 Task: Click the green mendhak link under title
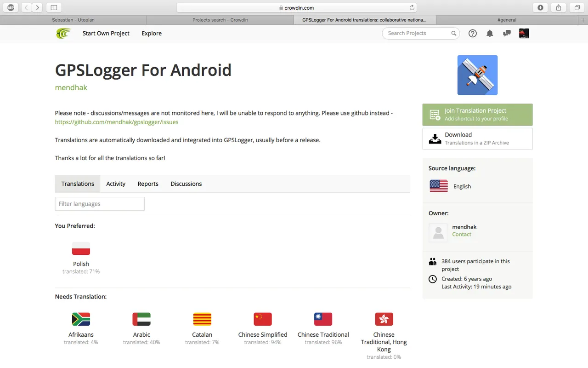(x=71, y=87)
